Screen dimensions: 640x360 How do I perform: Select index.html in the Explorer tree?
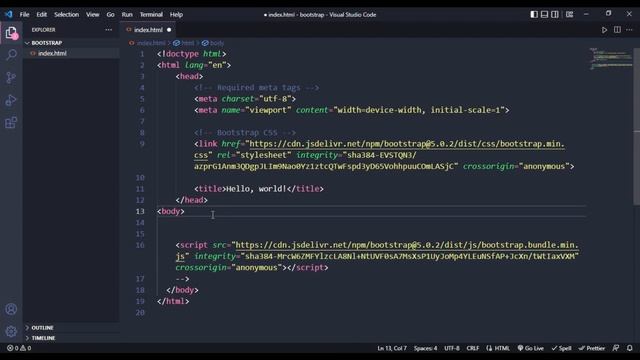tap(71, 53)
